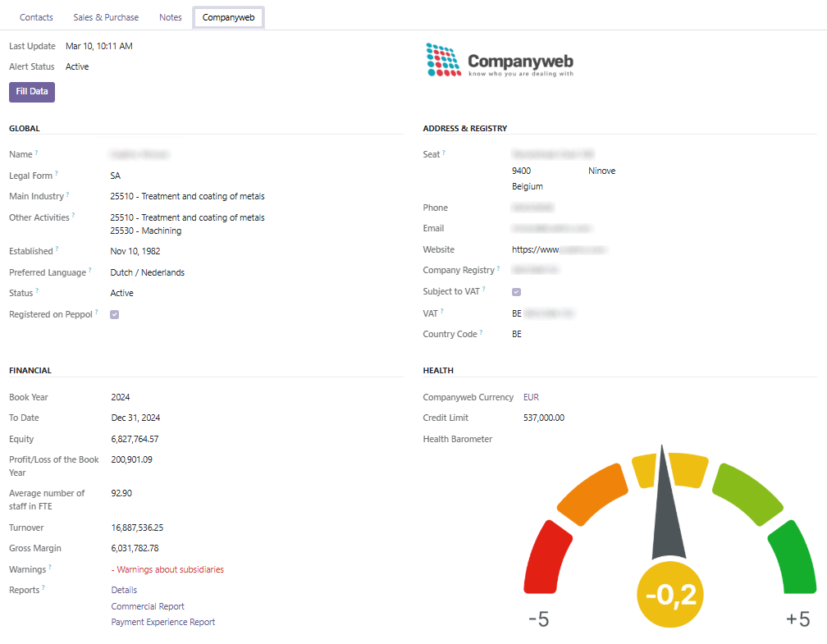Open help tooltip for the Seat field
The image size is (827, 644).
[x=444, y=151]
